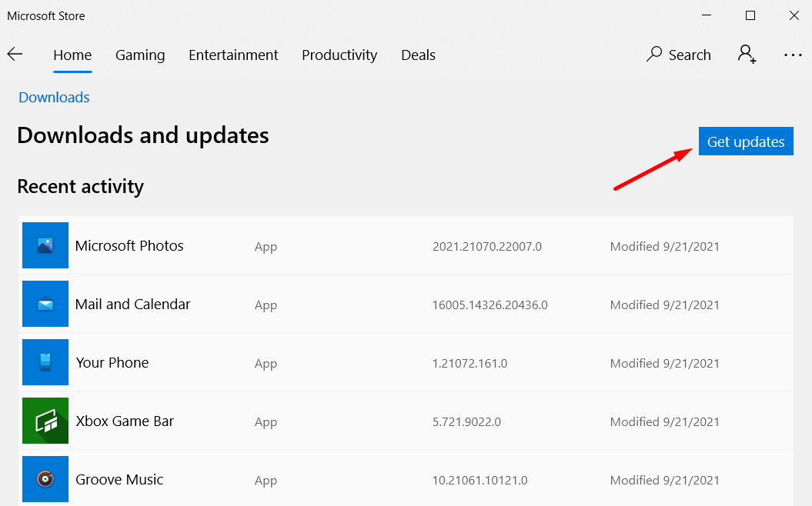Viewport: 812px width, 506px height.
Task: Minimize the Microsoft Store window
Action: click(707, 15)
